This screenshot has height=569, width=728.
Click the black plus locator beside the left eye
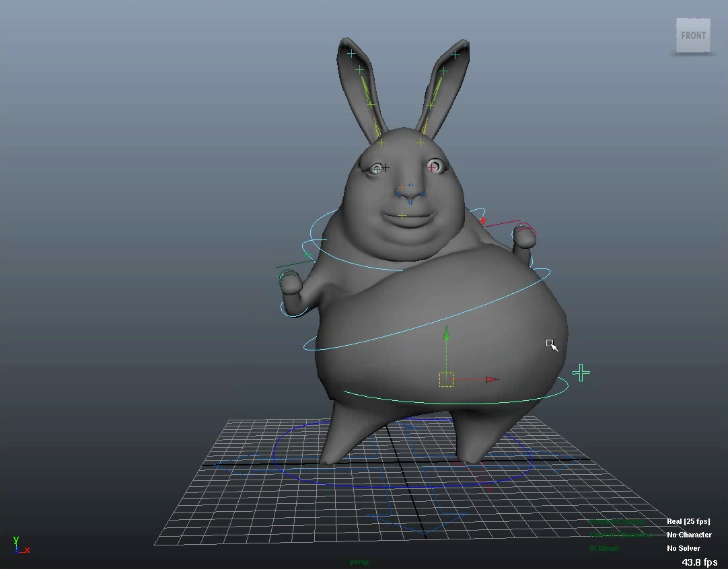tap(386, 168)
